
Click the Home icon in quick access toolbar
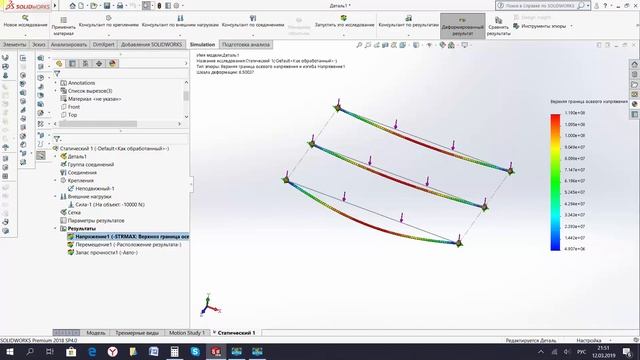pos(73,6)
